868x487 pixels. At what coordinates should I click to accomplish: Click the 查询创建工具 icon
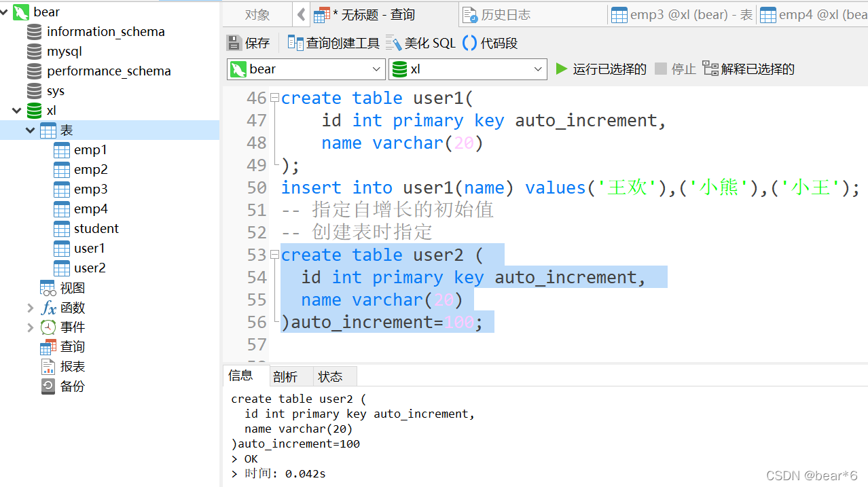pyautogui.click(x=295, y=43)
